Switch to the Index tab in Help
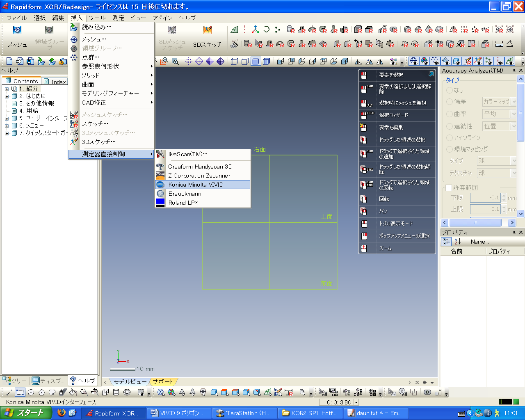 [55, 82]
